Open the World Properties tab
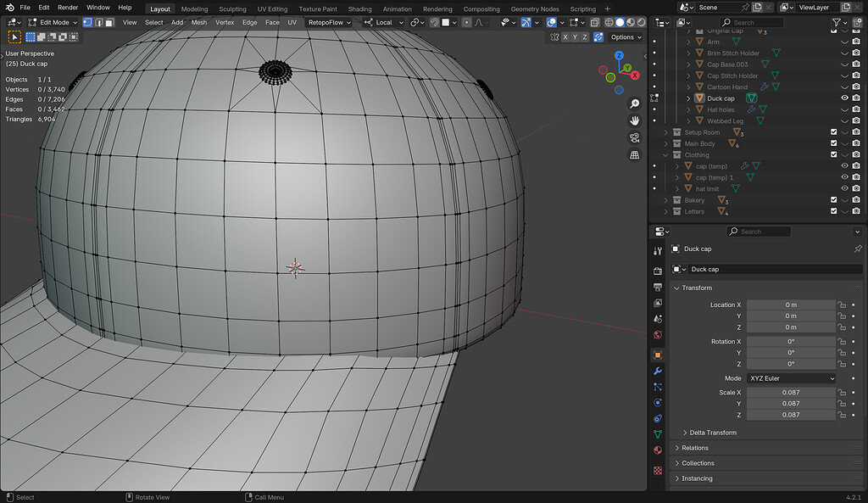Viewport: 868px width, 503px height. 658,334
